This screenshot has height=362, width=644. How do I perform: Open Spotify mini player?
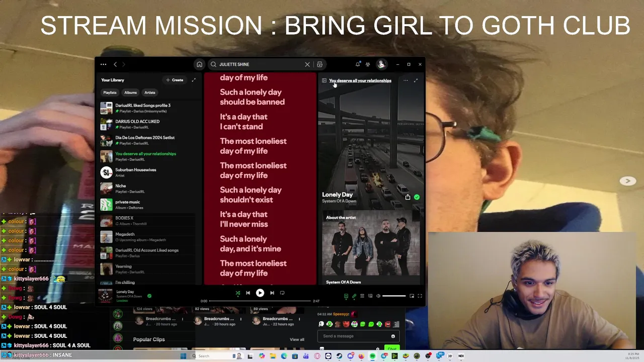point(412,296)
